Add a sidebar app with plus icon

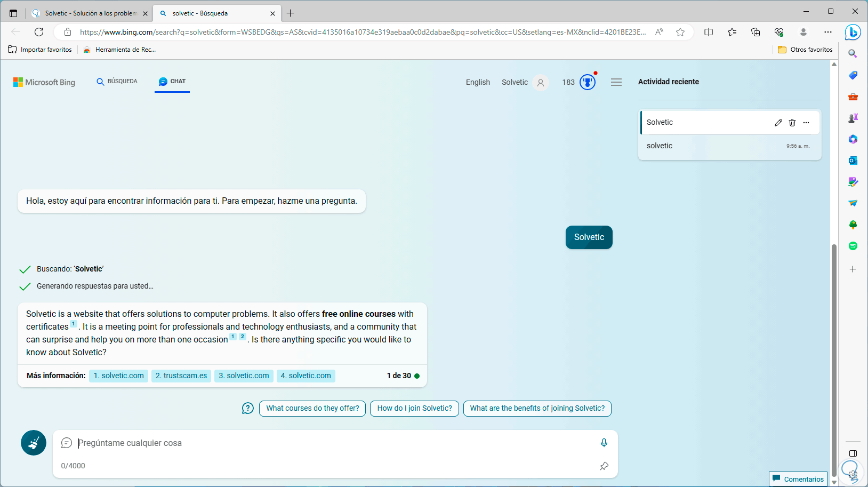[x=853, y=269]
